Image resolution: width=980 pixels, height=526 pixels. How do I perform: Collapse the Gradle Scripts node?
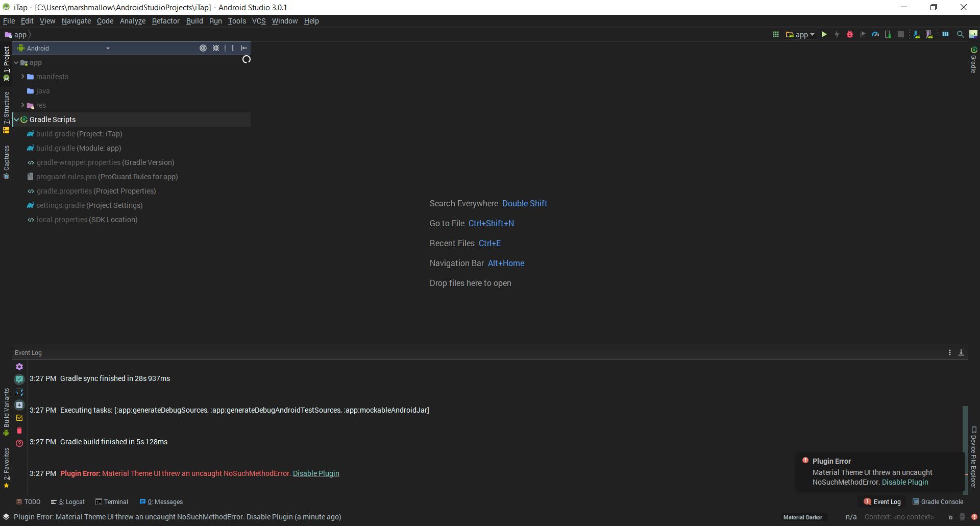click(x=16, y=119)
